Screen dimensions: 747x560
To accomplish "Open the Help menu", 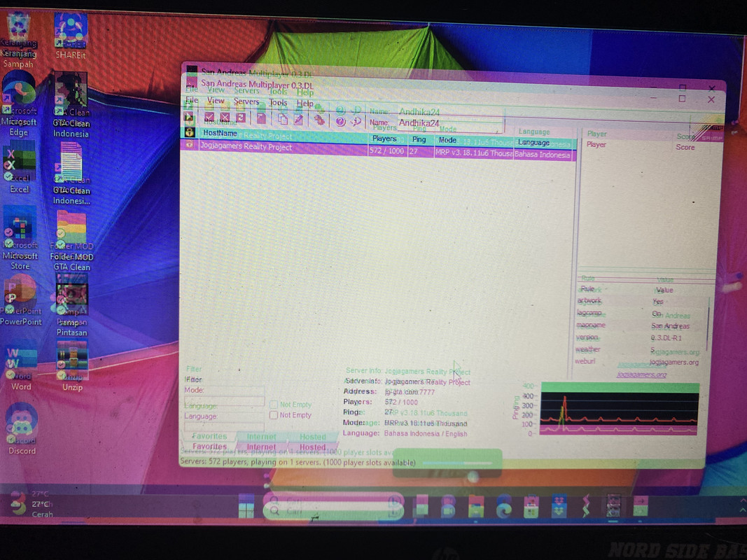I will [x=305, y=104].
